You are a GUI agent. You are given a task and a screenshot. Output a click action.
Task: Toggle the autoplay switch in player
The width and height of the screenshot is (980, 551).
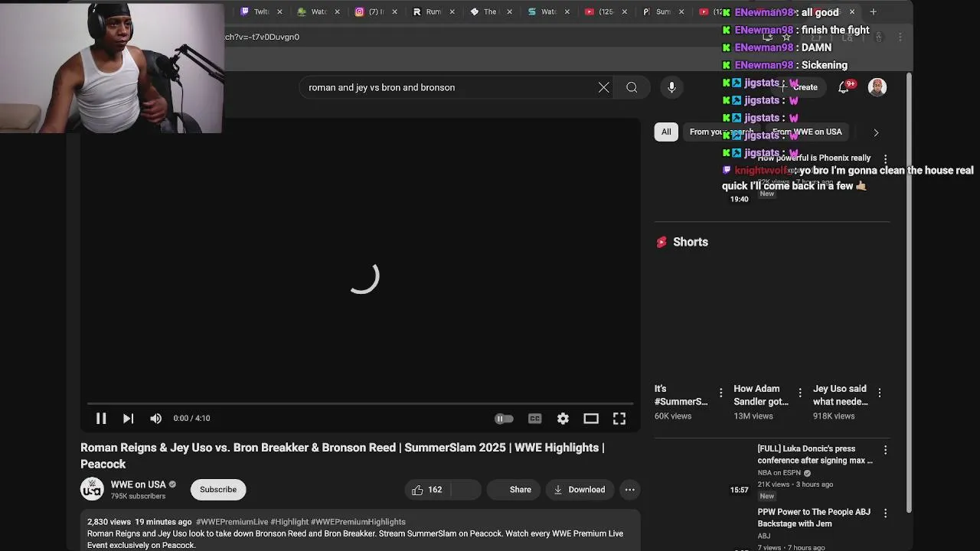coord(504,419)
